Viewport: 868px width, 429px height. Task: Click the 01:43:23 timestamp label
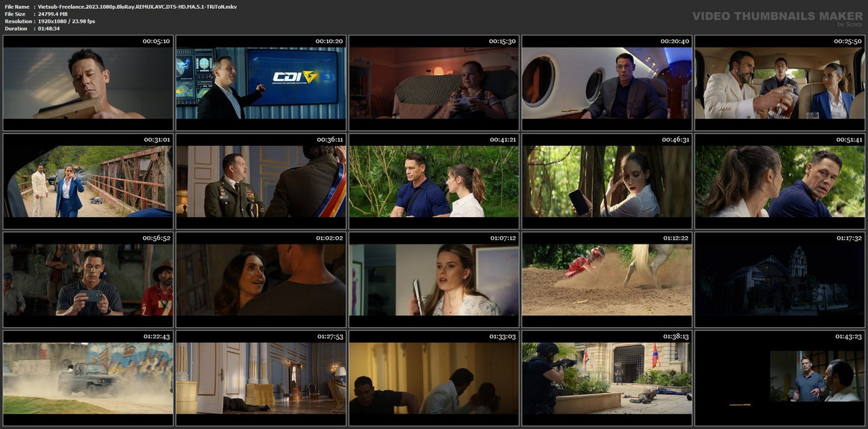[848, 337]
